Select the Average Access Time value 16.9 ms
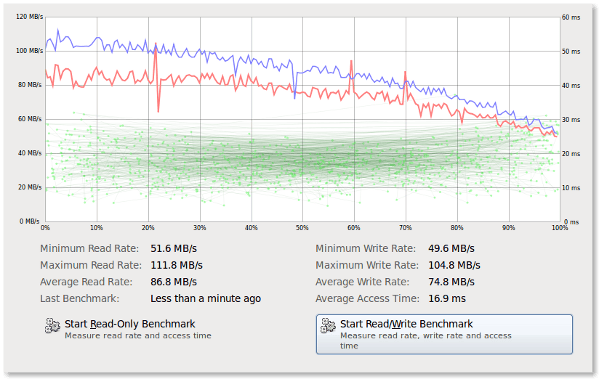Image resolution: width=599 pixels, height=379 pixels. coord(447,298)
